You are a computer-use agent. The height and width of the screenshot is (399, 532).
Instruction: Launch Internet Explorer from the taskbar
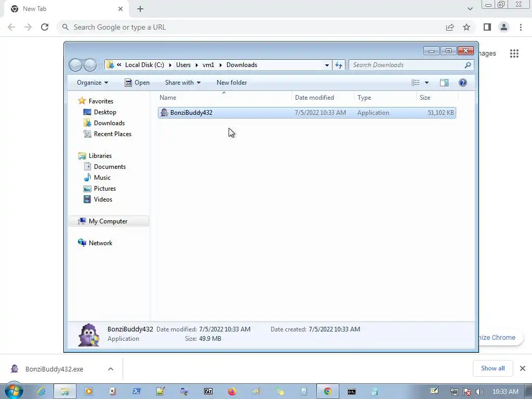pos(42,392)
